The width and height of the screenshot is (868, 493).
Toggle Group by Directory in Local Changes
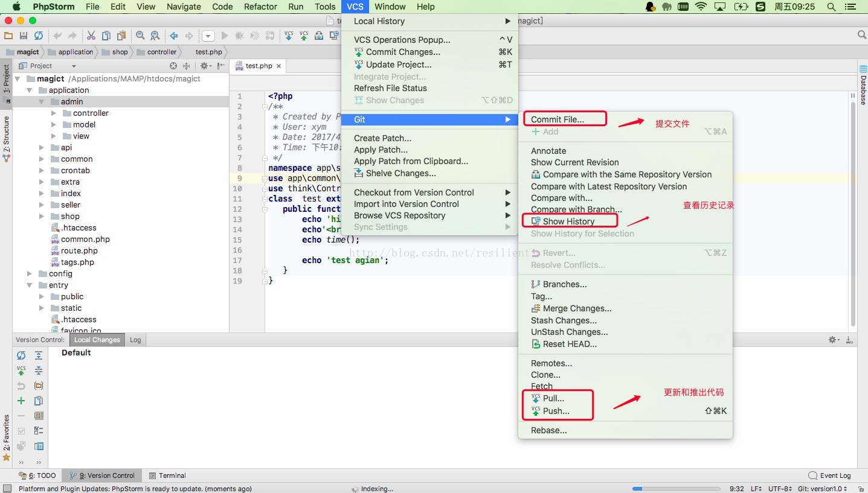(x=39, y=386)
